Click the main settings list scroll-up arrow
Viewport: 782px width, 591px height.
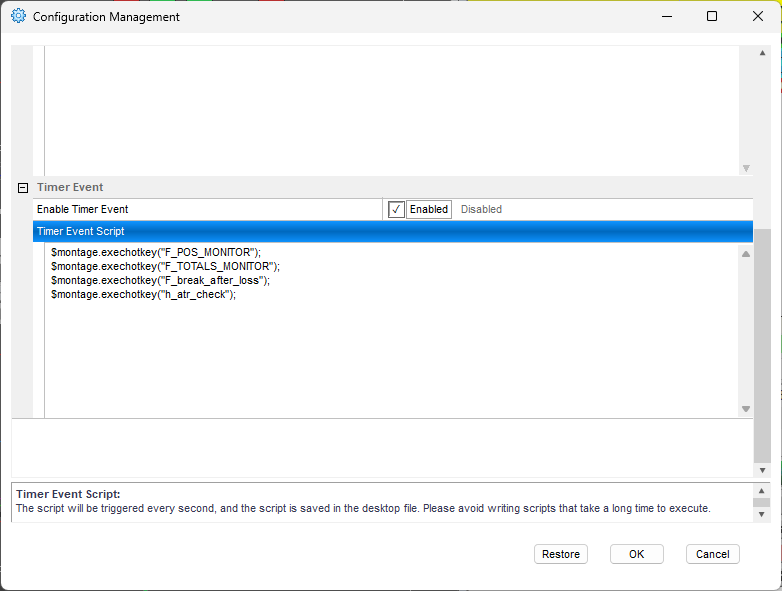point(763,53)
